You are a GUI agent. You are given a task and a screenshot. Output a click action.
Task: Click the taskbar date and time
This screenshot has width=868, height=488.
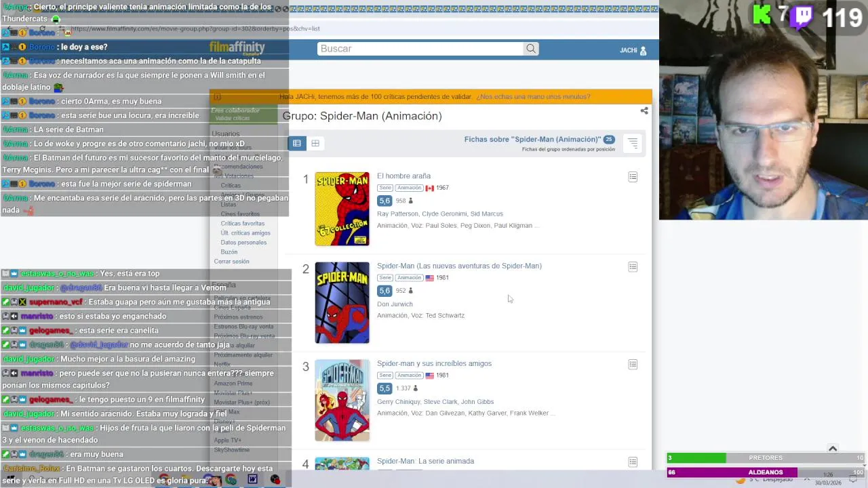pyautogui.click(x=828, y=479)
